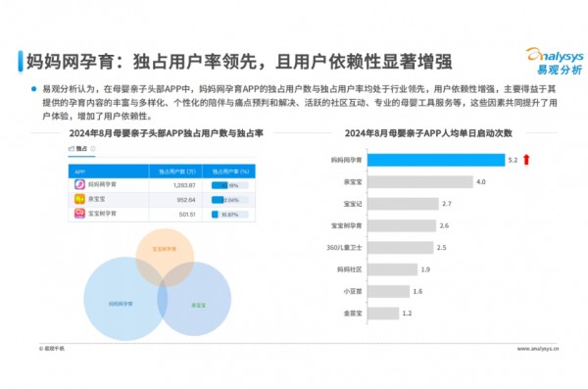Viewport: 588px width, 389px height.
Task: Click the value 1,283.87 in the table
Action: click(x=184, y=185)
